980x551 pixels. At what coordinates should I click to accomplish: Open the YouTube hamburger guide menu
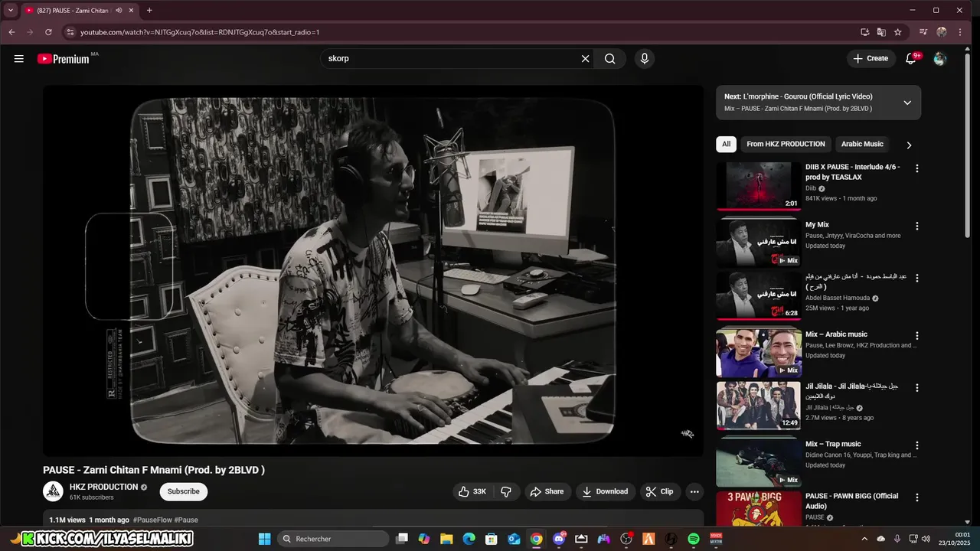point(18,59)
